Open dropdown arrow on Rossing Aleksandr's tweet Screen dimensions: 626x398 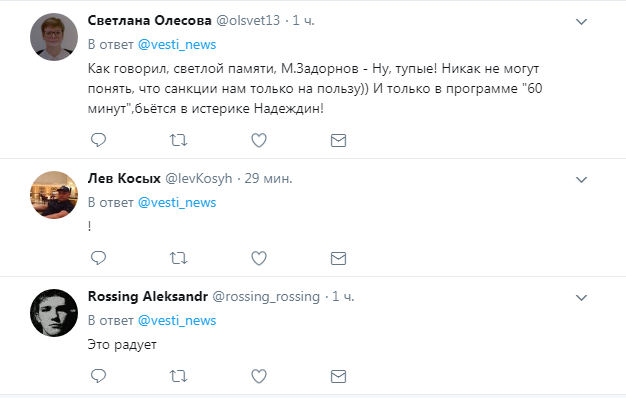pos(581,298)
